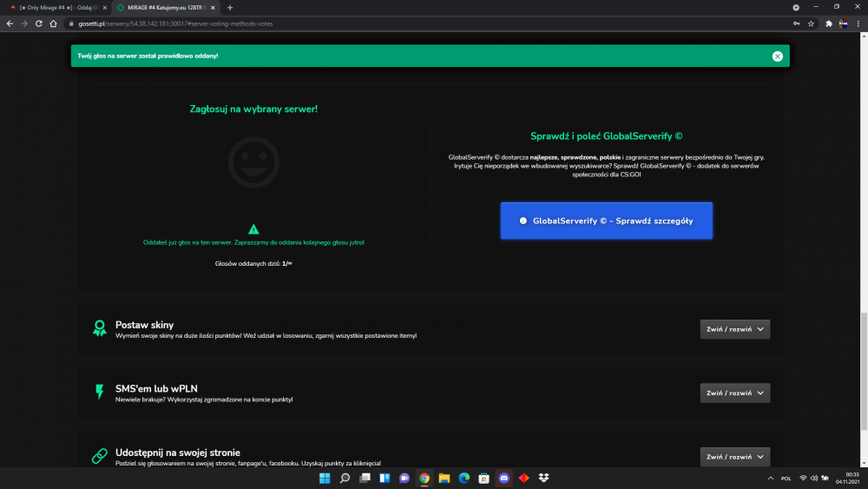This screenshot has width=868, height=489.
Task: Bookmark this page with the star icon
Action: 811,23
